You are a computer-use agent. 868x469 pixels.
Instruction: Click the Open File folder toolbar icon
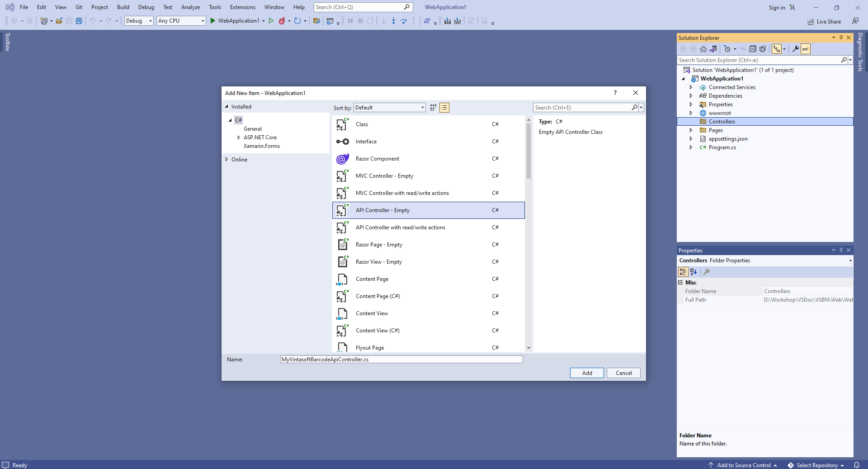[59, 21]
